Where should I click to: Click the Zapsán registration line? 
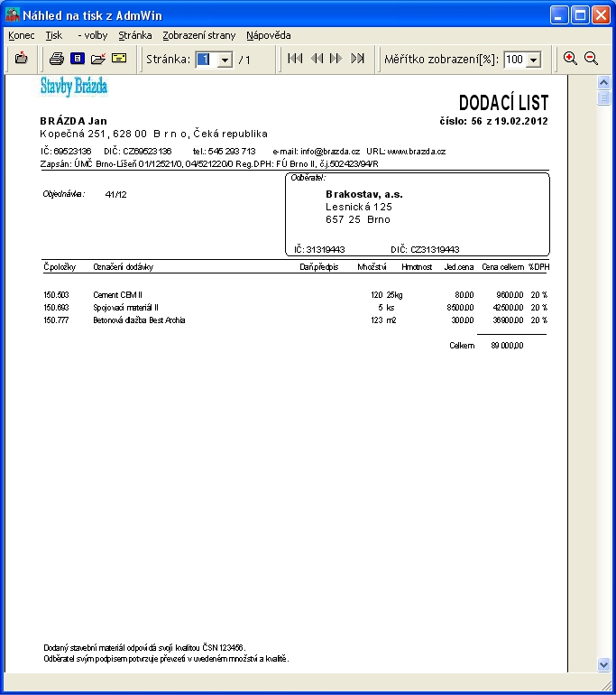coord(209,164)
